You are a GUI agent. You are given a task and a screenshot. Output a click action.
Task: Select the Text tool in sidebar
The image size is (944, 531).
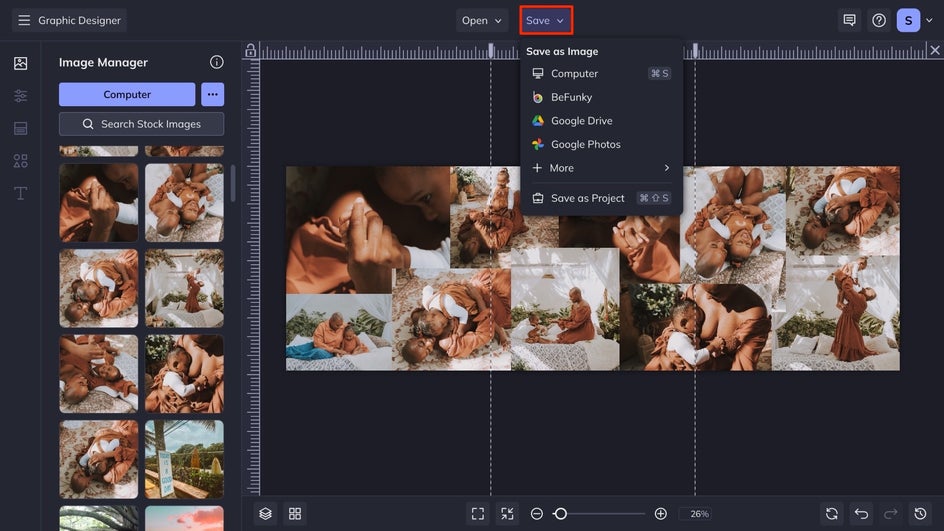point(20,193)
